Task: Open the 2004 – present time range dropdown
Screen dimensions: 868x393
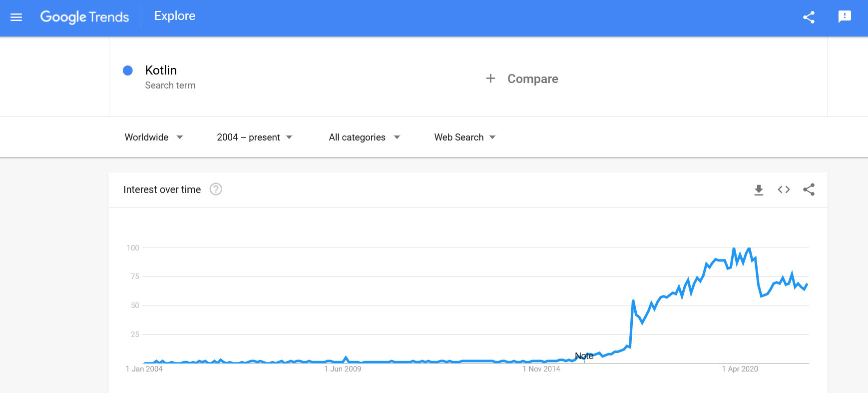Action: point(254,137)
